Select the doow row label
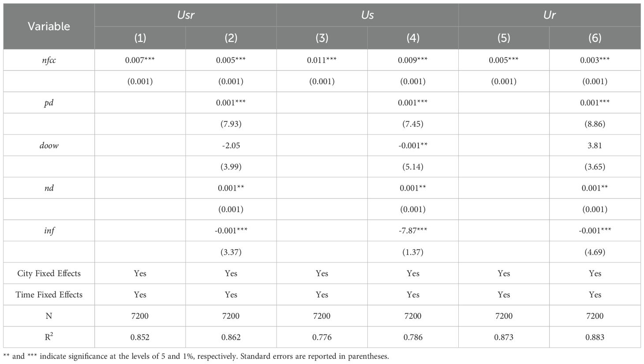Viewport: 644px width, 364px height. click(49, 145)
